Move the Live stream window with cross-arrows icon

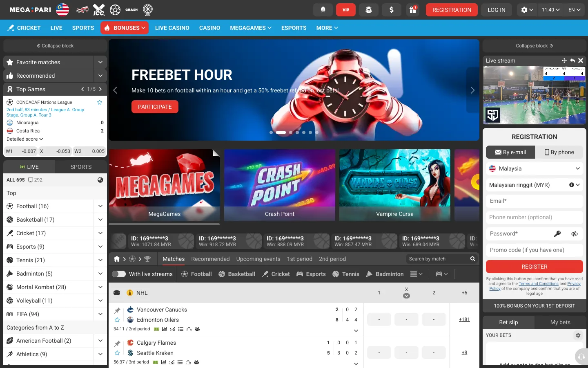click(564, 61)
